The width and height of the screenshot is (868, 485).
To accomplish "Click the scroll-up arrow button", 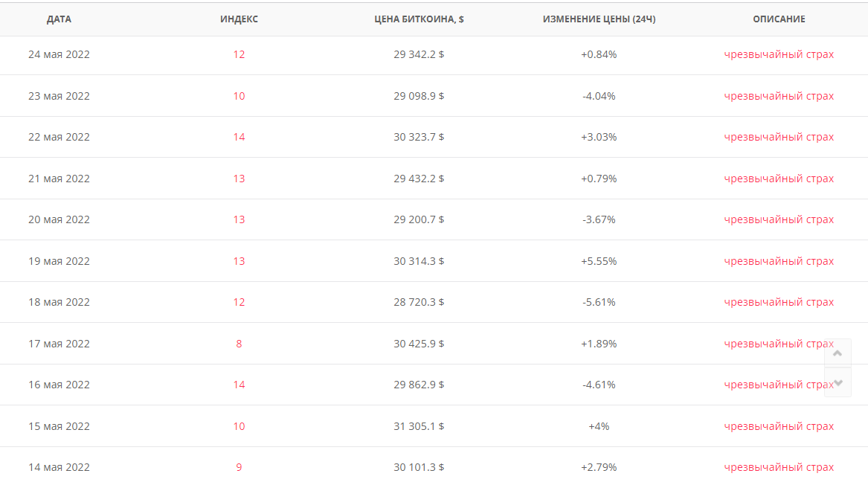I will point(838,353).
